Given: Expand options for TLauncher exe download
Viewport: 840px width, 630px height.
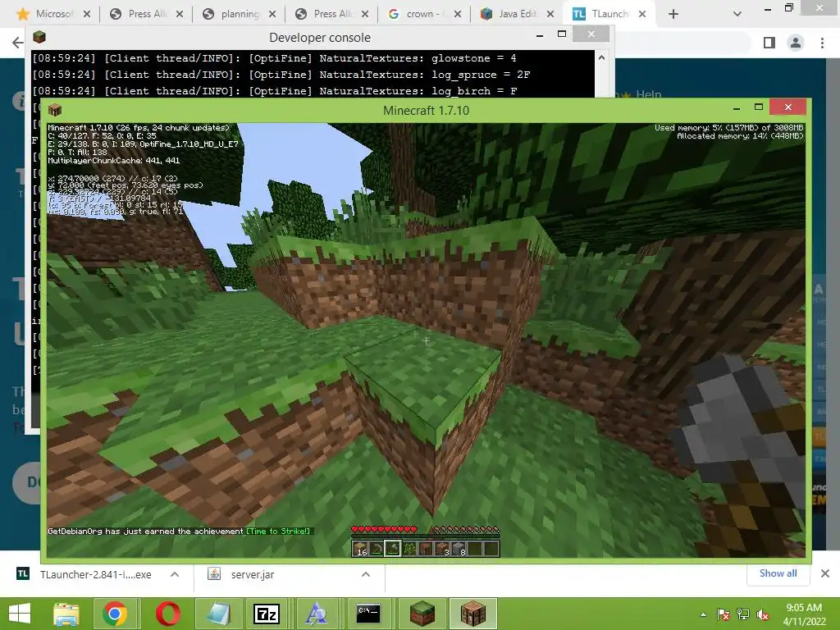Looking at the screenshot, I should pos(175,574).
